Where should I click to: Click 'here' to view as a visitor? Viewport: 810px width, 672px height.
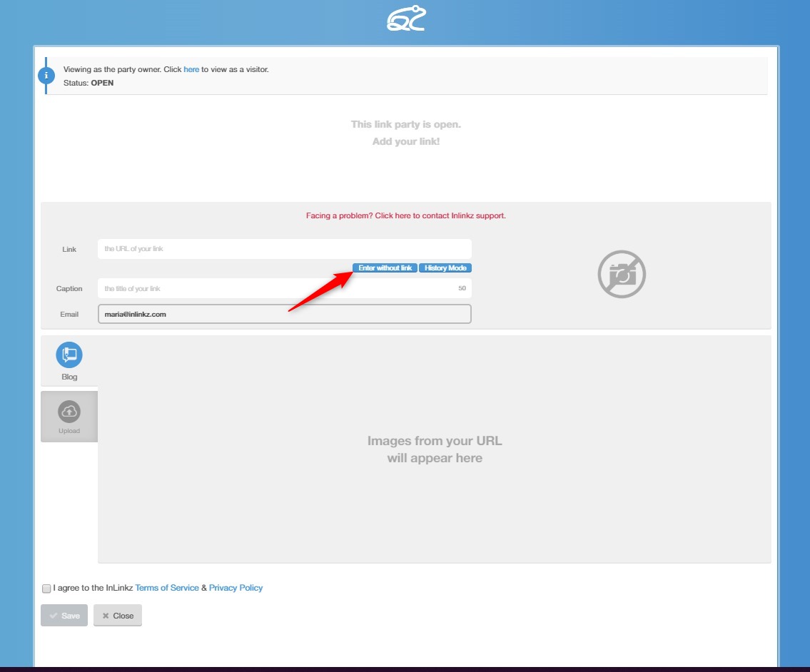click(191, 69)
